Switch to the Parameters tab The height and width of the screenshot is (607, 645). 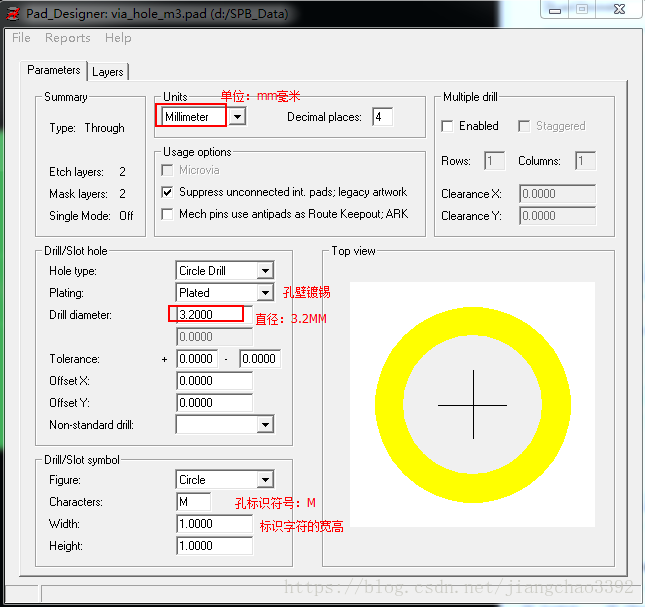[53, 70]
